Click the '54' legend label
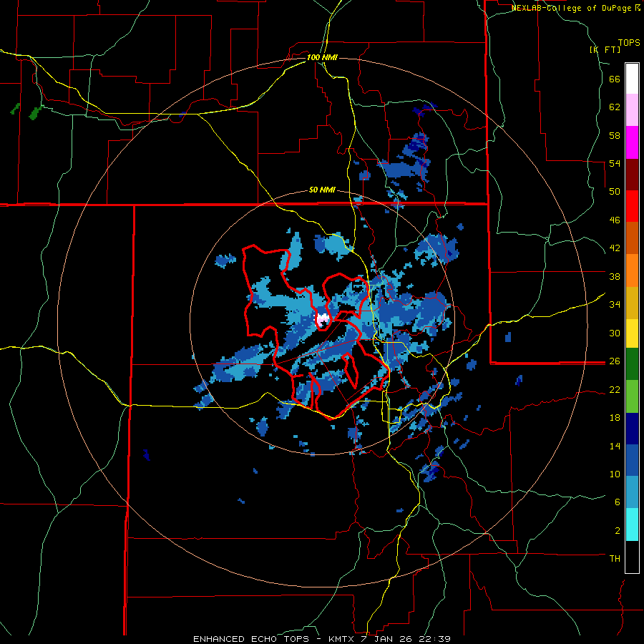Image resolution: width=644 pixels, height=644 pixels. click(x=615, y=163)
